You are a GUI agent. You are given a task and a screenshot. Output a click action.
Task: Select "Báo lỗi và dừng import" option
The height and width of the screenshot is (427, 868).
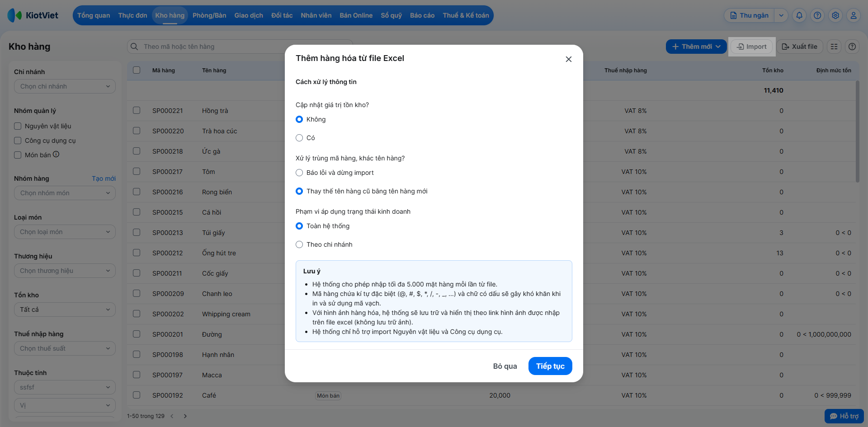click(x=299, y=173)
